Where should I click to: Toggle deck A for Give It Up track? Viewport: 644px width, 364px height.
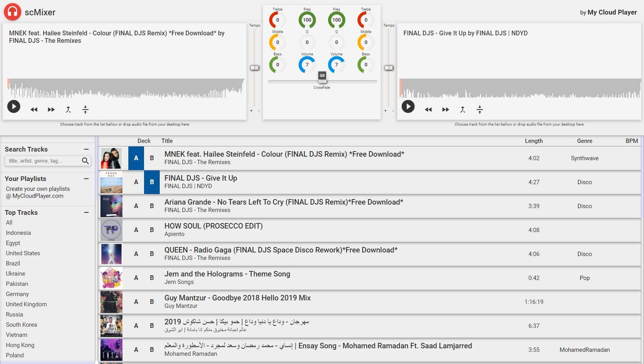(x=136, y=182)
